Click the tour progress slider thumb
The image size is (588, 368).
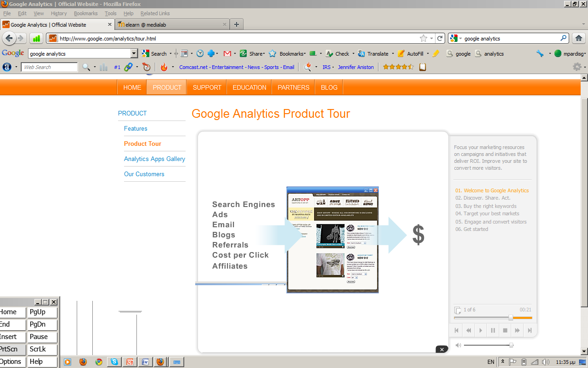[511, 317]
